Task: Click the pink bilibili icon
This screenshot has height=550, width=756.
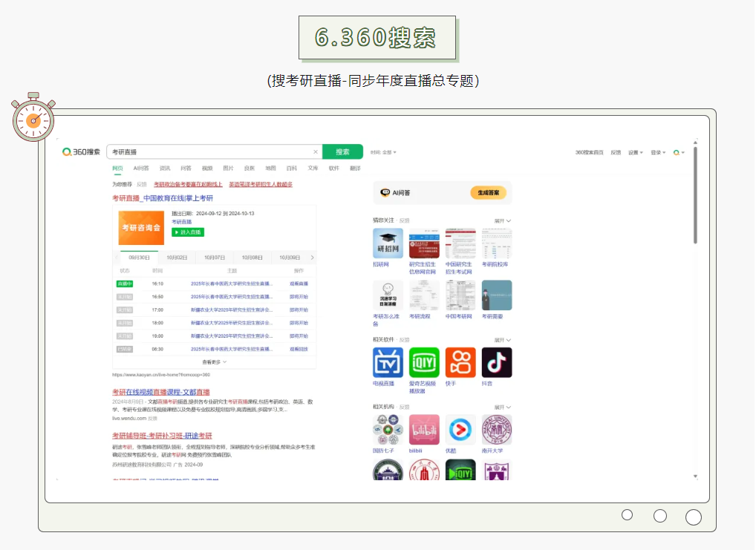Action: tap(424, 430)
